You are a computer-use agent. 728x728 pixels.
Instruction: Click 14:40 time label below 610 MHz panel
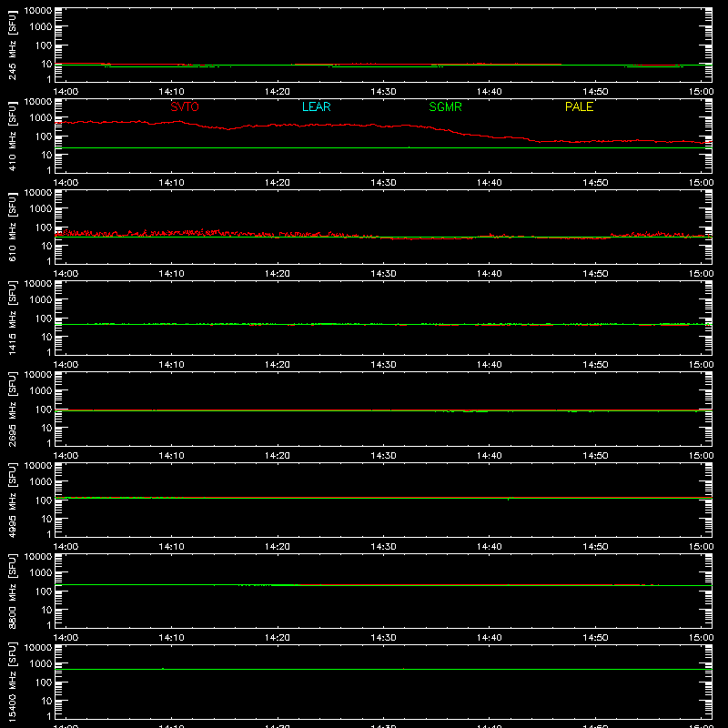coord(490,274)
